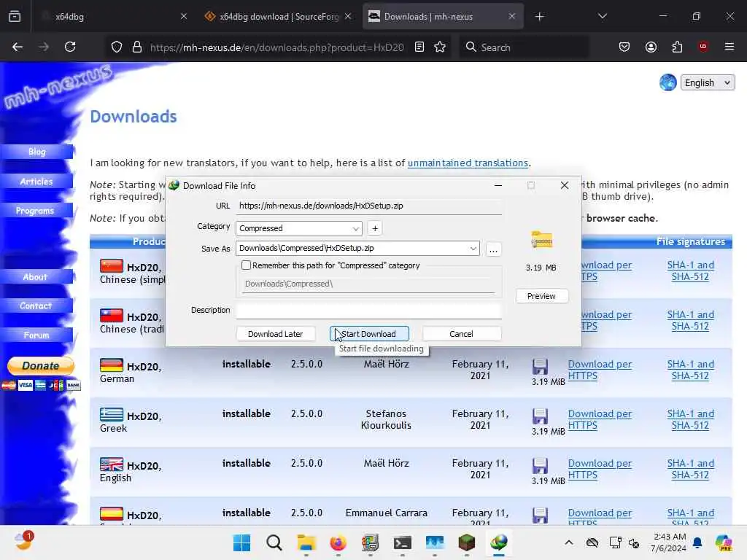Expand the Save As path dropdown

tap(473, 248)
